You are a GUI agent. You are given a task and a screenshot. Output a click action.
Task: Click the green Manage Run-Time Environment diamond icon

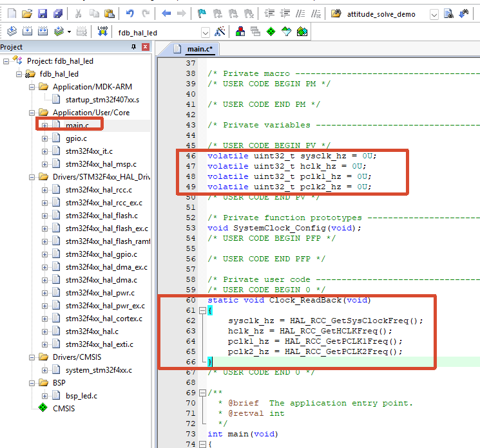click(x=271, y=31)
